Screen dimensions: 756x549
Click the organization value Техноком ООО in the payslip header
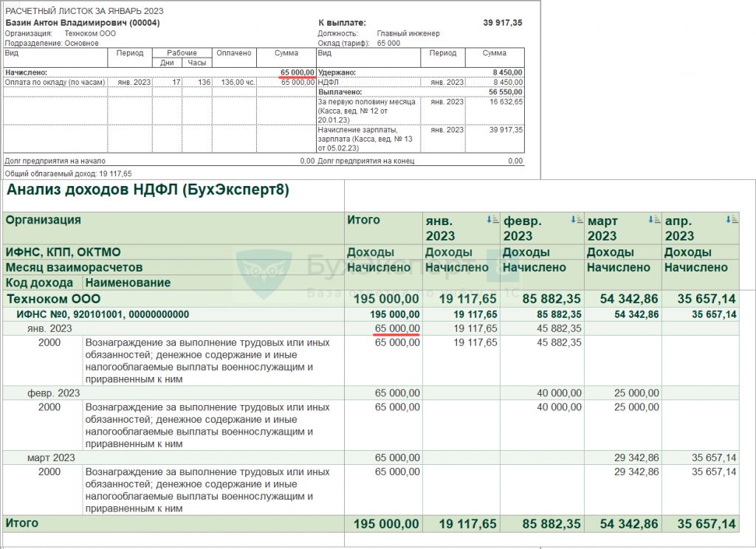click(90, 34)
